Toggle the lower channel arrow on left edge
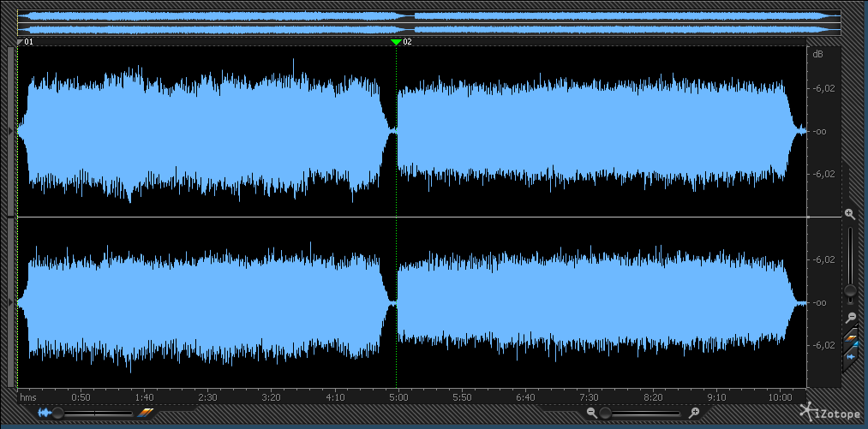This screenshot has height=429, width=868. pos(10,302)
